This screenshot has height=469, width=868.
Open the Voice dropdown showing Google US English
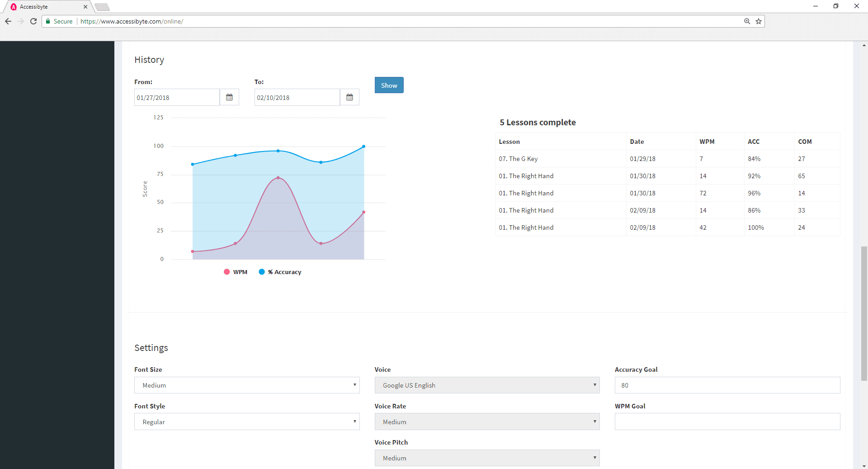[487, 385]
